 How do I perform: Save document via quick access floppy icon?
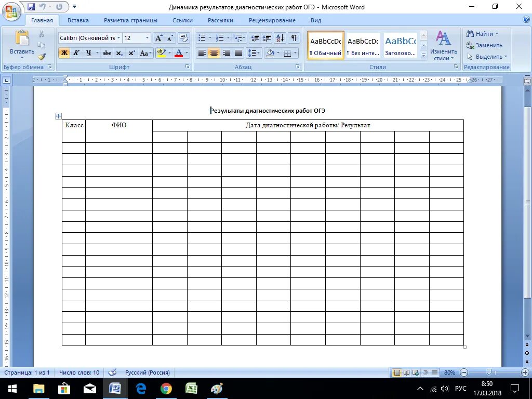pos(31,6)
